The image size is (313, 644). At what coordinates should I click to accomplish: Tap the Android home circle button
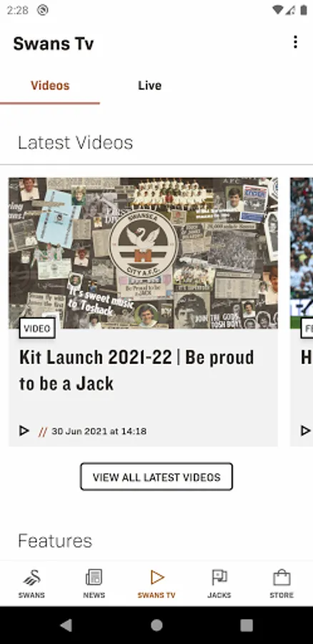click(x=156, y=625)
